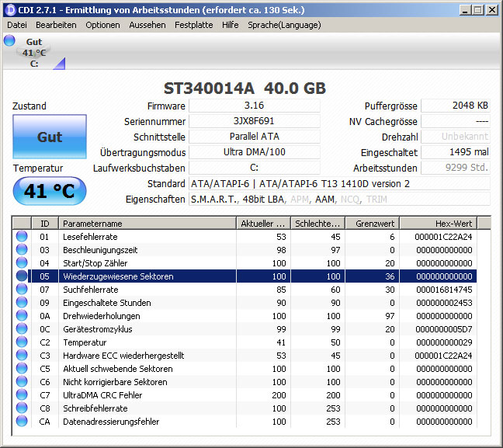Image resolution: width=503 pixels, height=448 pixels.
Task: Click the Arbeitsstunden field 9299 Std.
Action: (x=456, y=168)
